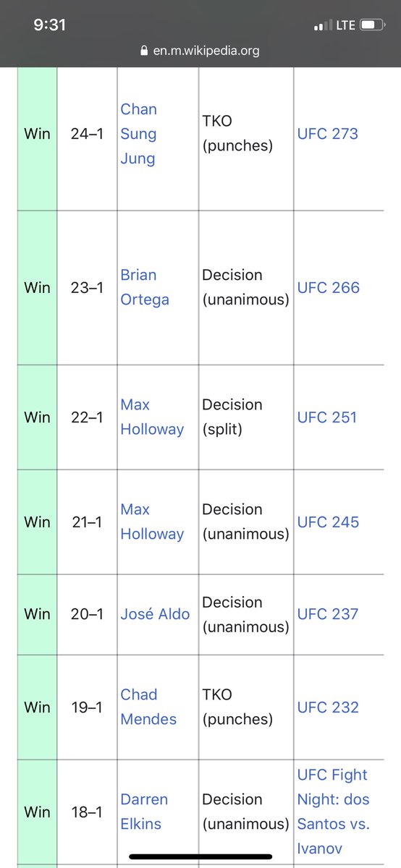Open the UFC 251 event link
The height and width of the screenshot is (868, 401).
click(x=327, y=417)
